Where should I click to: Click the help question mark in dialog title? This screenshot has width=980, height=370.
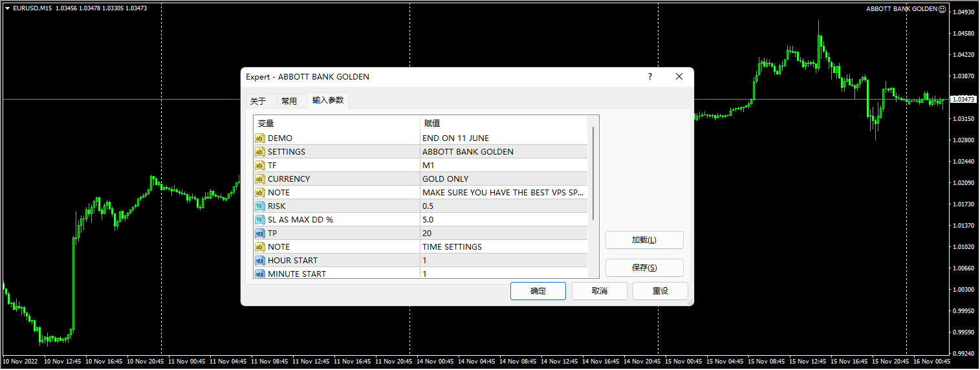pyautogui.click(x=650, y=76)
